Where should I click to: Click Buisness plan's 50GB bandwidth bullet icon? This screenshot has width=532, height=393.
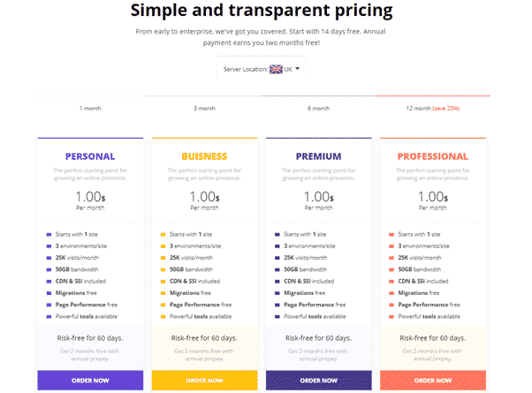[x=163, y=269]
